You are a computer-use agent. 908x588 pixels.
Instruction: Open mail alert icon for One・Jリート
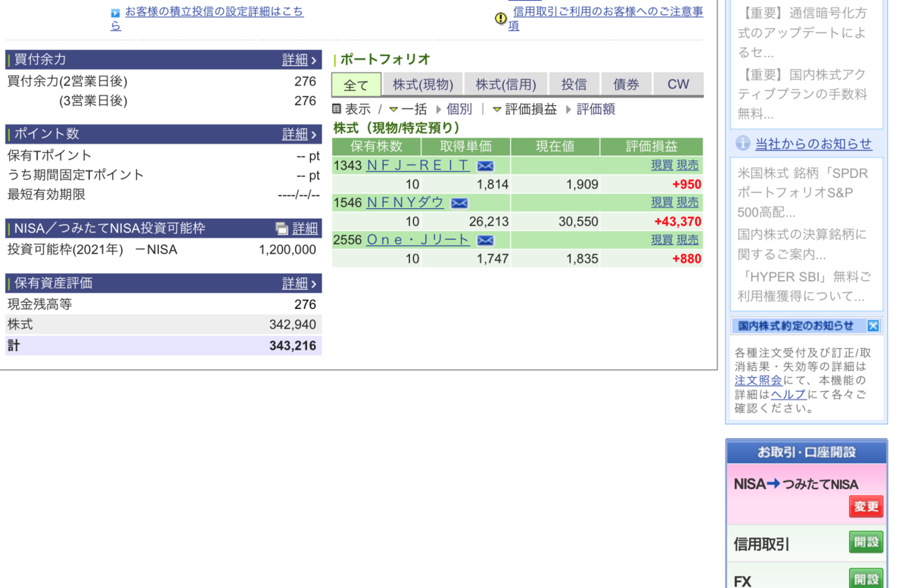(x=485, y=240)
